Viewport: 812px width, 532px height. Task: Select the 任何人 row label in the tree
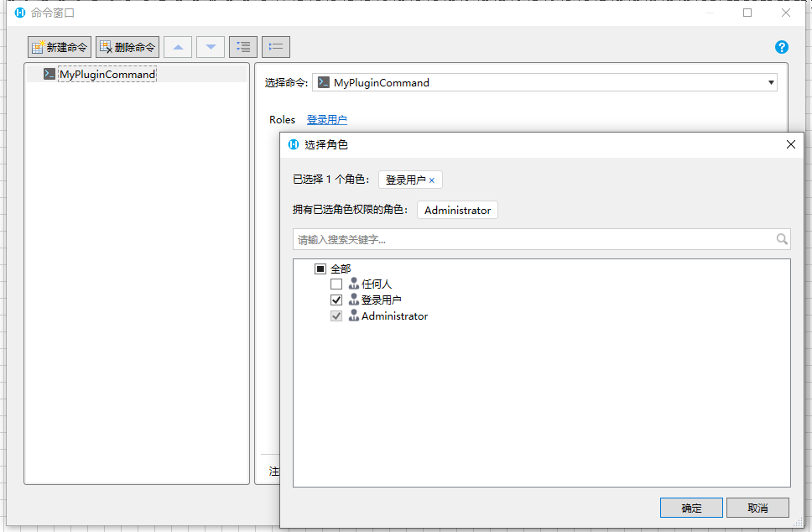tap(377, 284)
